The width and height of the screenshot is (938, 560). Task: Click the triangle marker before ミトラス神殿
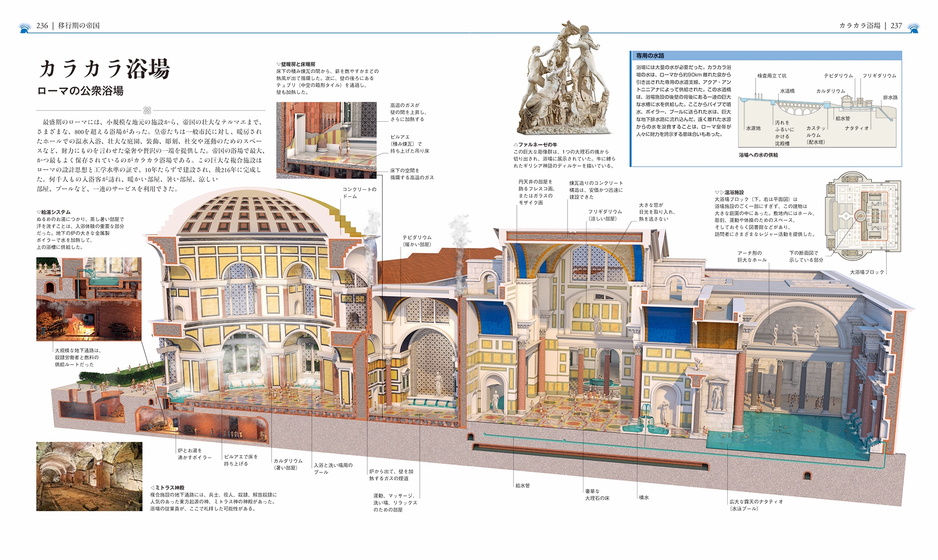[x=152, y=488]
